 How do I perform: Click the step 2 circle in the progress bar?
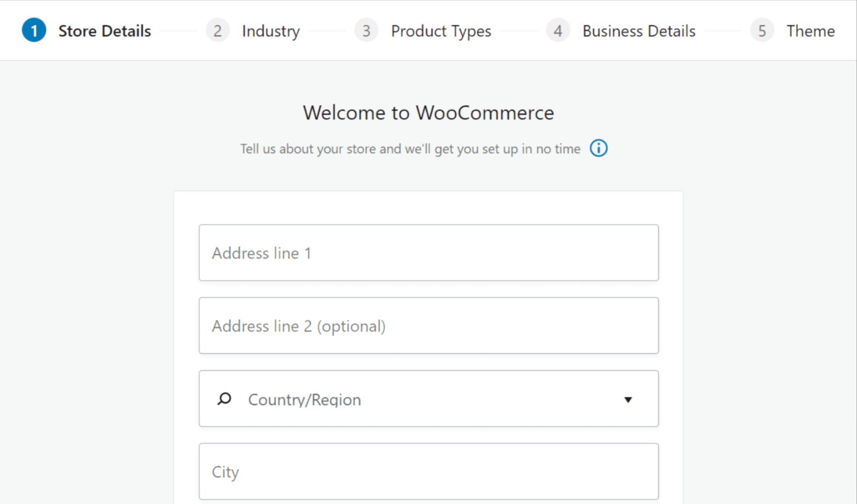click(x=218, y=30)
